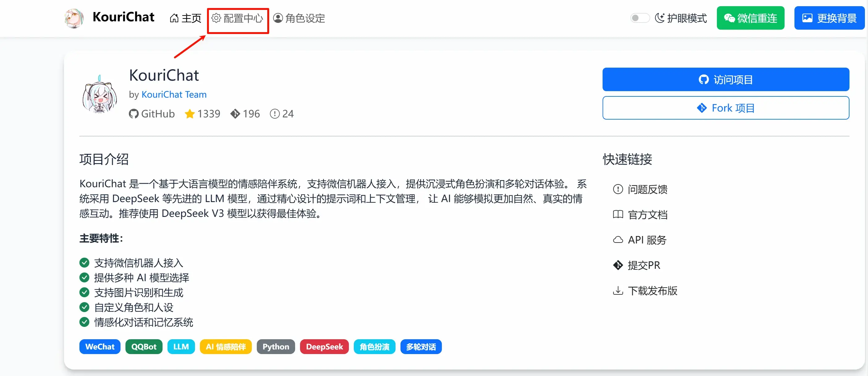Open the 配置中心 configuration tab
Viewport: 868px width, 376px height.
coord(237,18)
